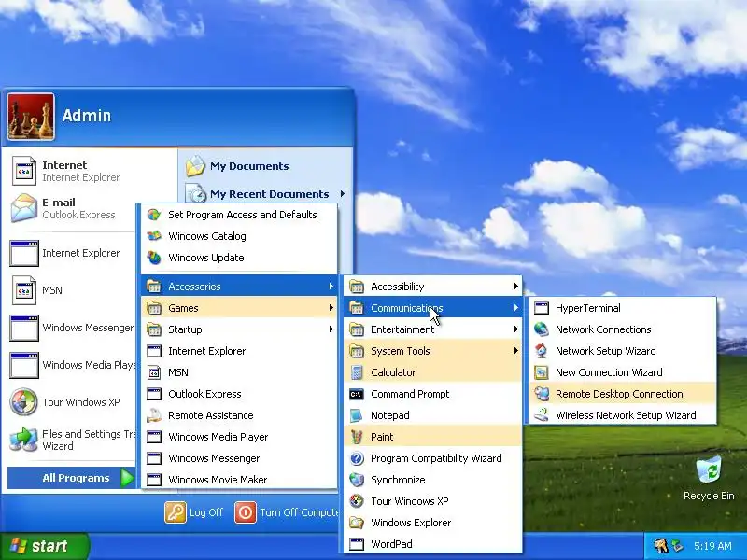
Task: Select MSN in the All Programs list
Action: pyautogui.click(x=239, y=372)
